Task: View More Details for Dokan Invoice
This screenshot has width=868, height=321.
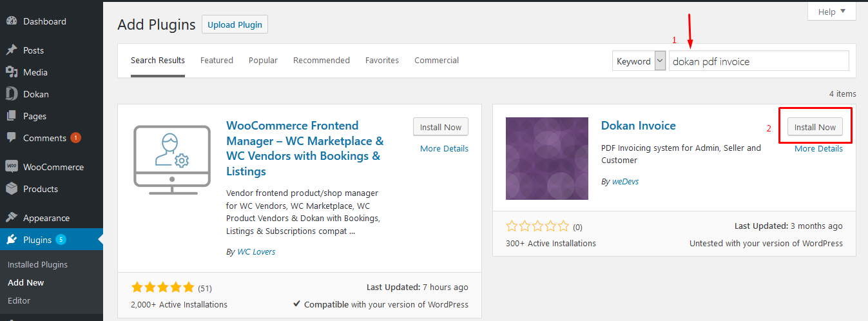Action: (818, 149)
